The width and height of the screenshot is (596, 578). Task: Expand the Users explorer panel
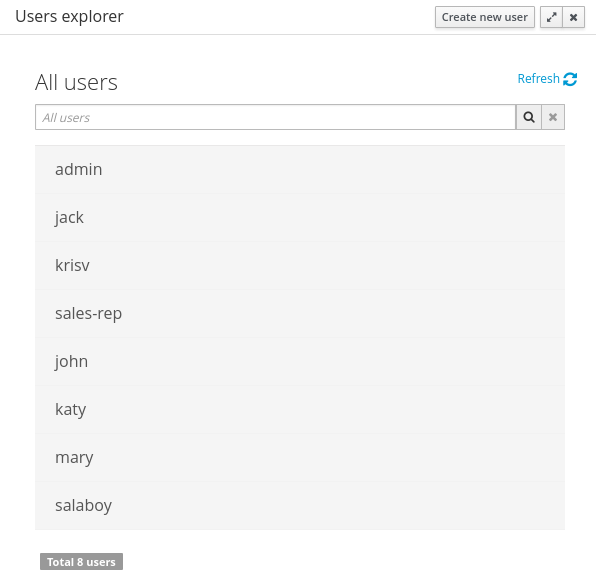551,17
